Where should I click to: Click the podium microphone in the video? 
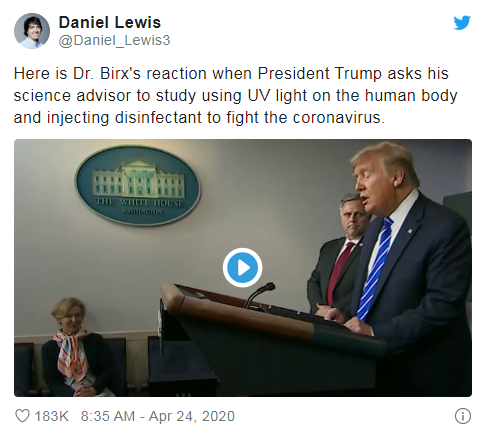259,295
